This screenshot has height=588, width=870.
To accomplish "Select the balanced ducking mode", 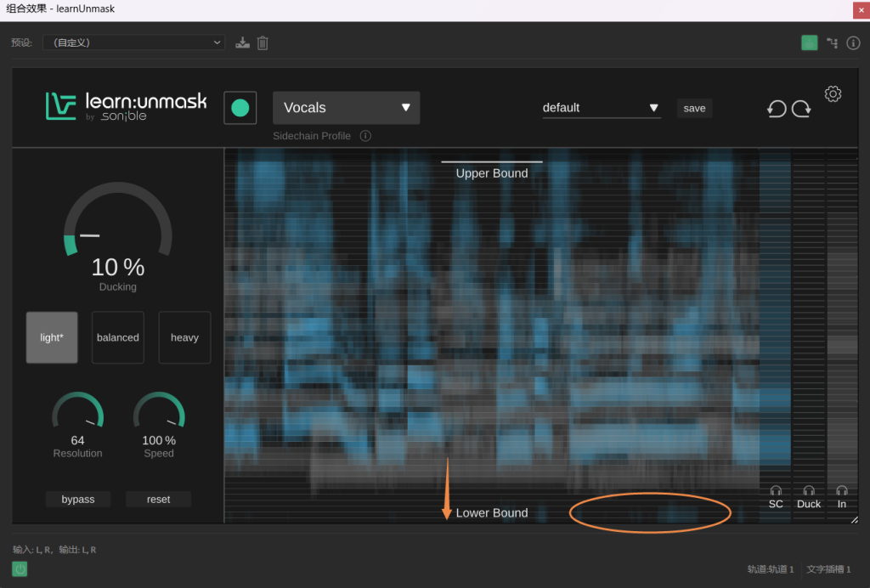I will (118, 337).
